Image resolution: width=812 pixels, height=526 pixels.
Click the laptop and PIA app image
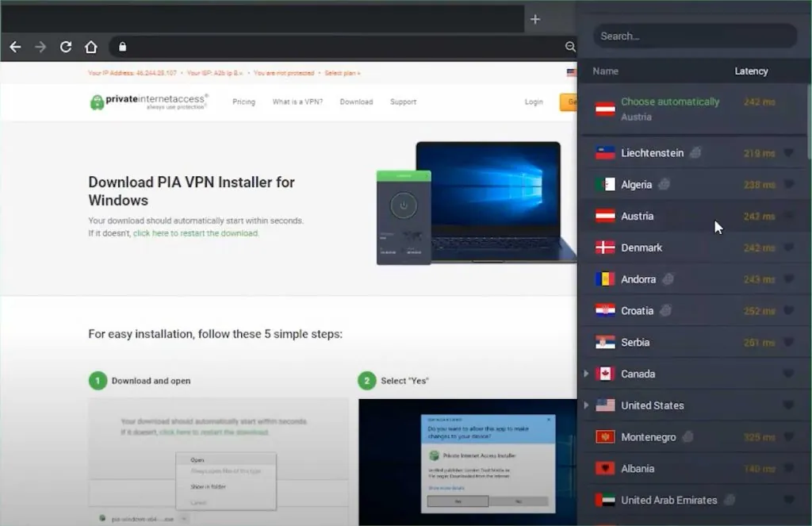477,203
